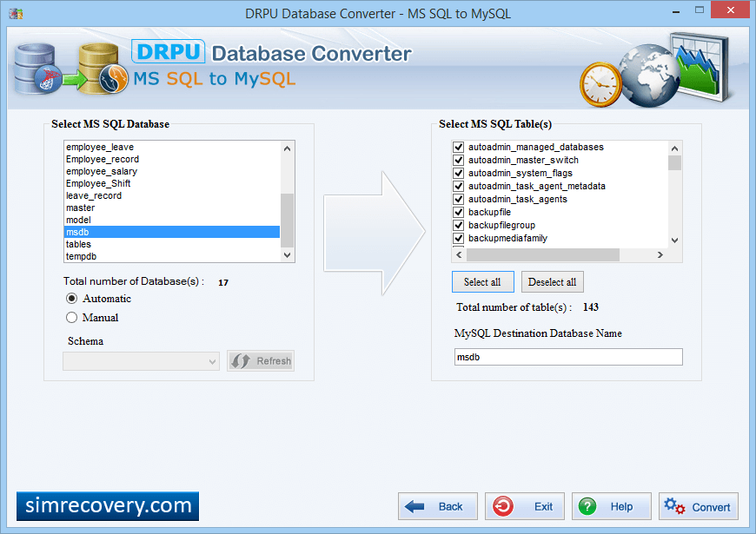Image resolution: width=756 pixels, height=534 pixels.
Task: Click the MySQL Destination Database Name field
Action: (568, 357)
